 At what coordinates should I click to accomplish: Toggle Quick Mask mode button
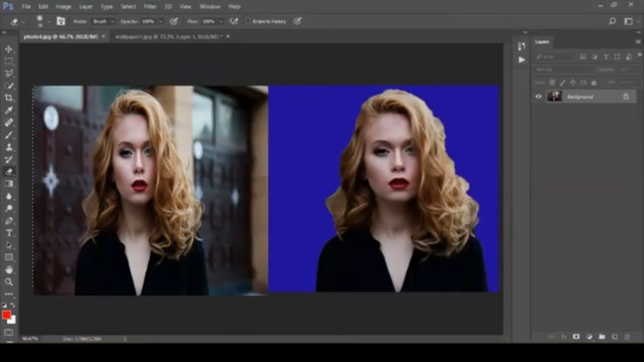click(9, 332)
